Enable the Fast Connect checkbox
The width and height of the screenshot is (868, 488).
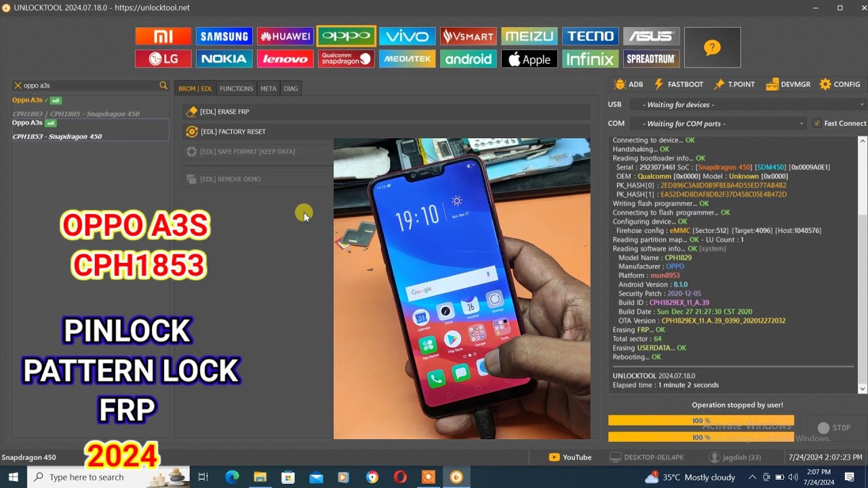pyautogui.click(x=817, y=123)
